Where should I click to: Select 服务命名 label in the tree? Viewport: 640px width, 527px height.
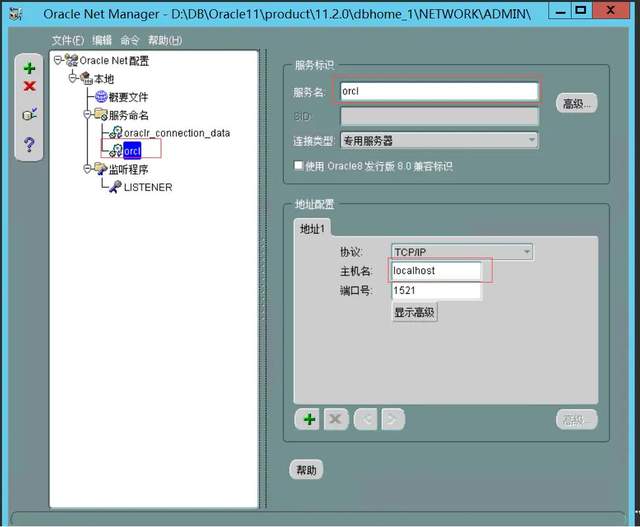(x=129, y=115)
